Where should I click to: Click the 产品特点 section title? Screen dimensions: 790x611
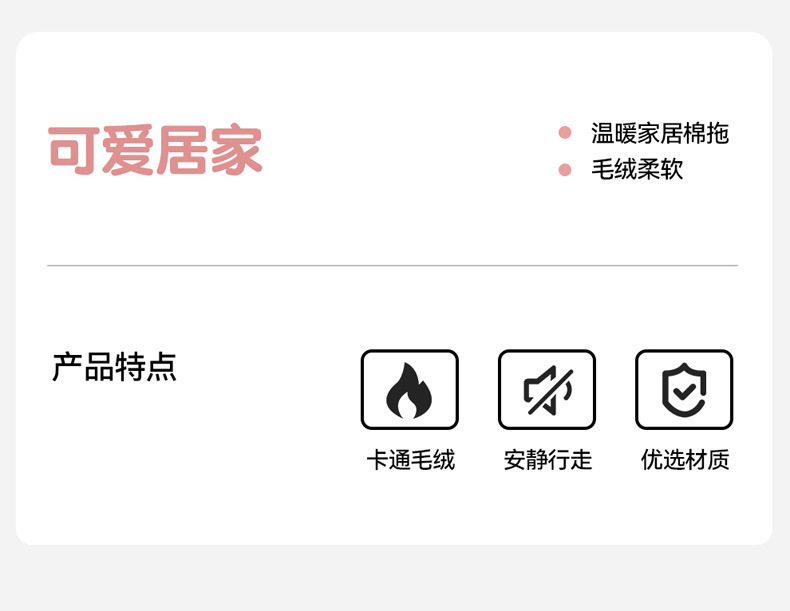click(x=114, y=367)
